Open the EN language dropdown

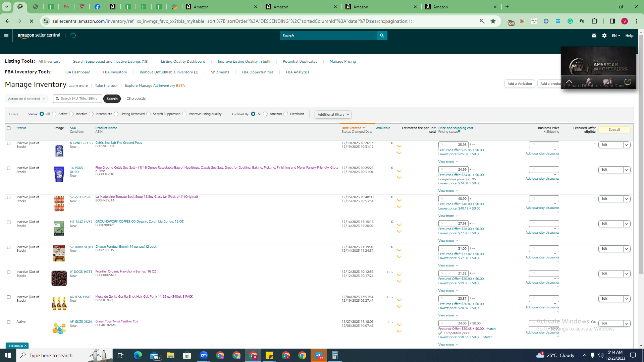pyautogui.click(x=616, y=36)
